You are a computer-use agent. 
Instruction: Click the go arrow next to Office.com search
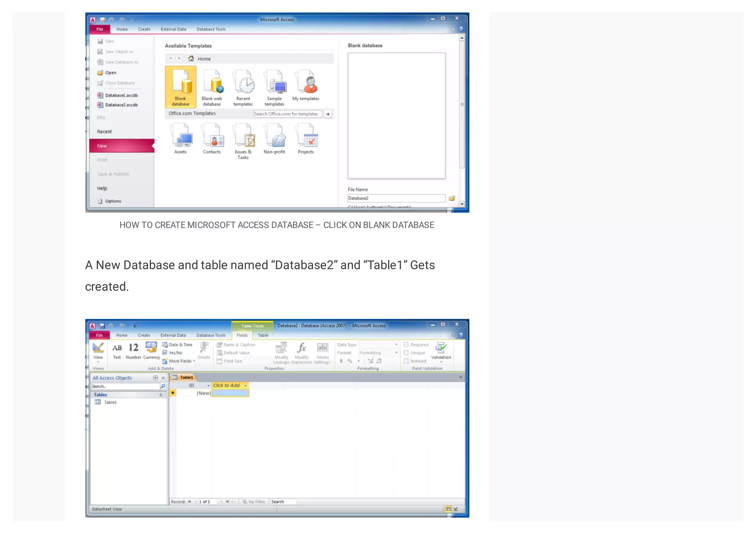(328, 114)
